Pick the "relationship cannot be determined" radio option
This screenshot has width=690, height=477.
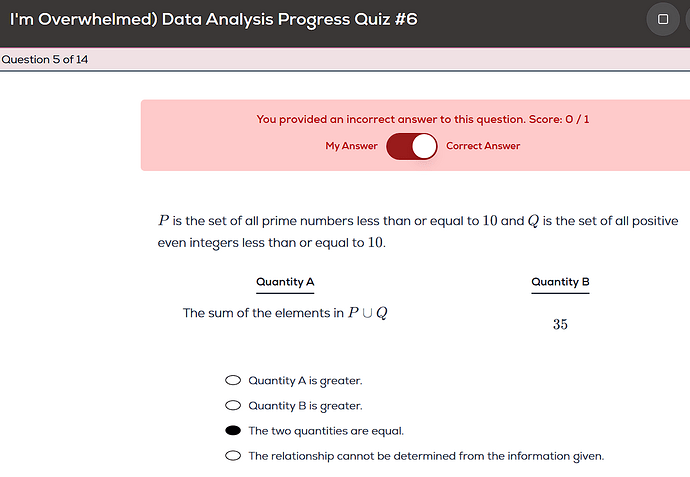pyautogui.click(x=233, y=456)
